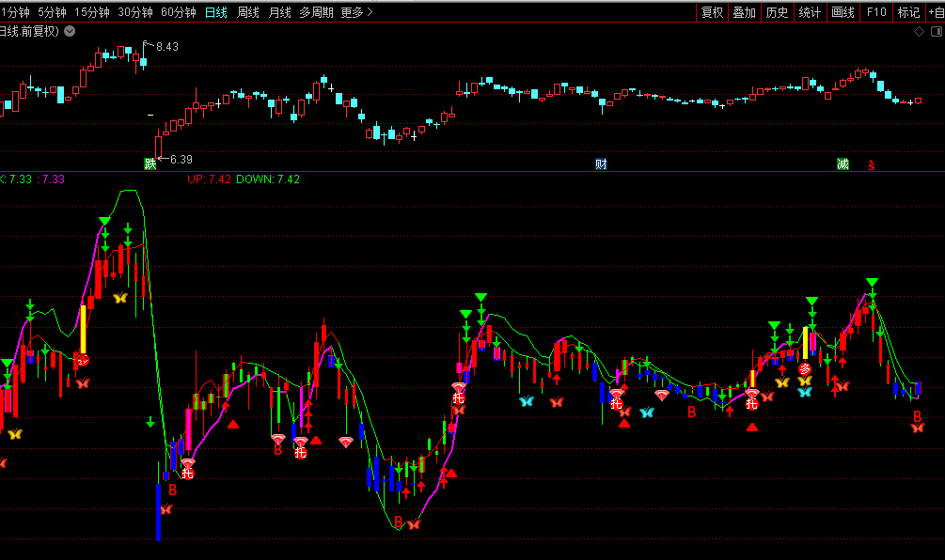
Task: Click the small square icon at top right
Action: [935, 31]
